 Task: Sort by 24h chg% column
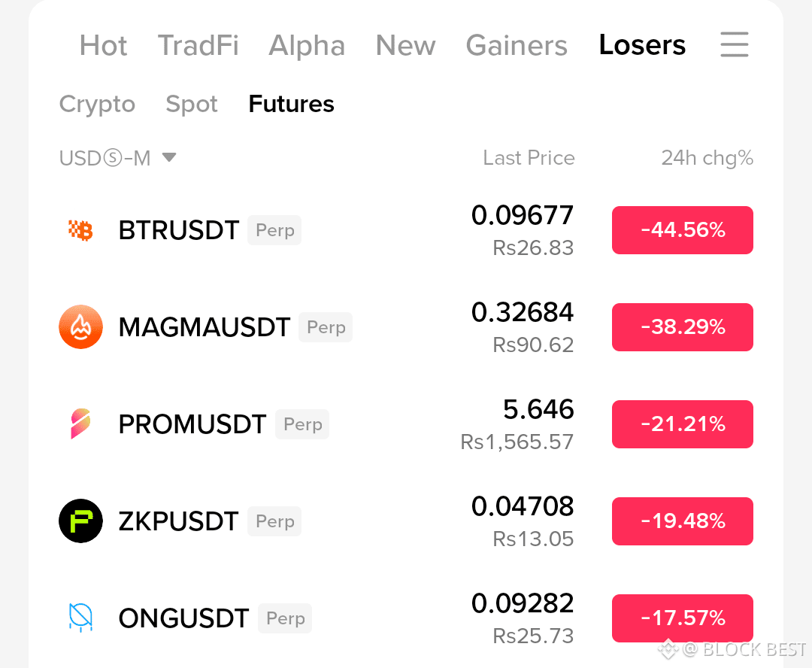click(707, 157)
